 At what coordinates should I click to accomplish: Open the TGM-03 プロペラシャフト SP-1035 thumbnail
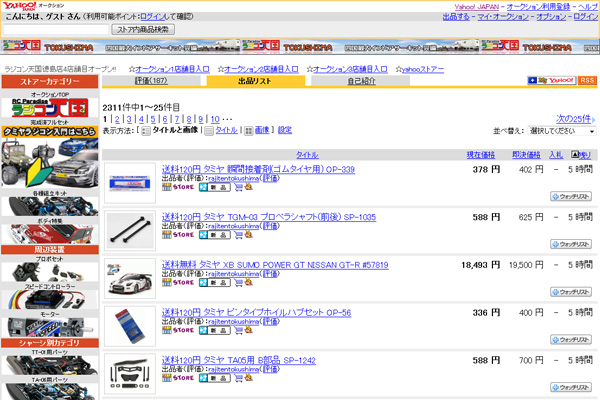(x=130, y=231)
